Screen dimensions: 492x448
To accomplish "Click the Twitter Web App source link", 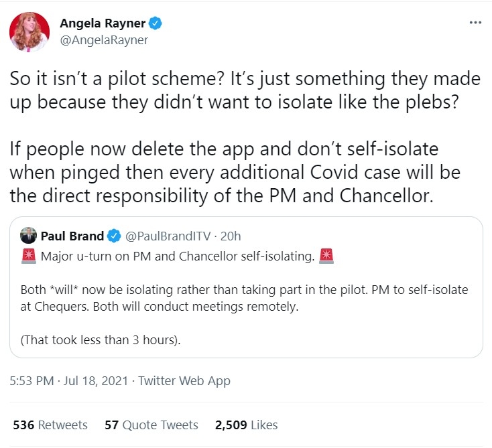I will [x=186, y=381].
